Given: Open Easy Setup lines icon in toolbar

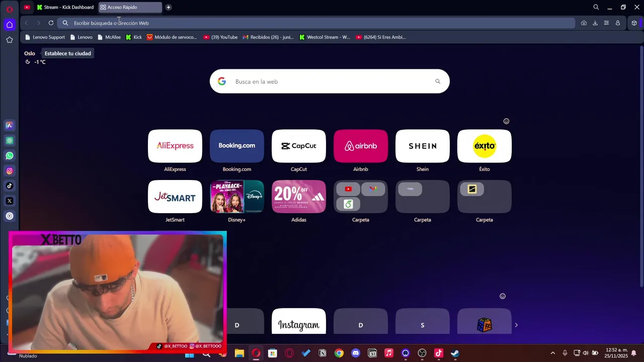Looking at the screenshot, I should click(x=606, y=23).
